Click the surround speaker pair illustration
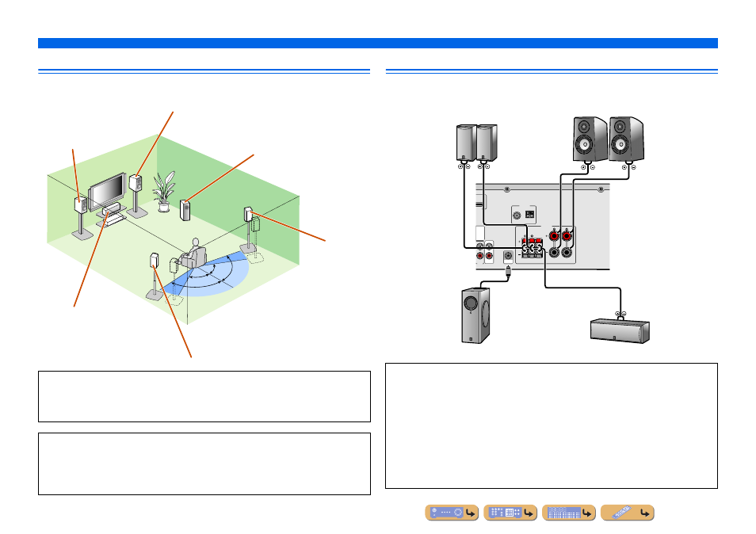Viewport: 756px width, 534px height. pyautogui.click(x=476, y=143)
